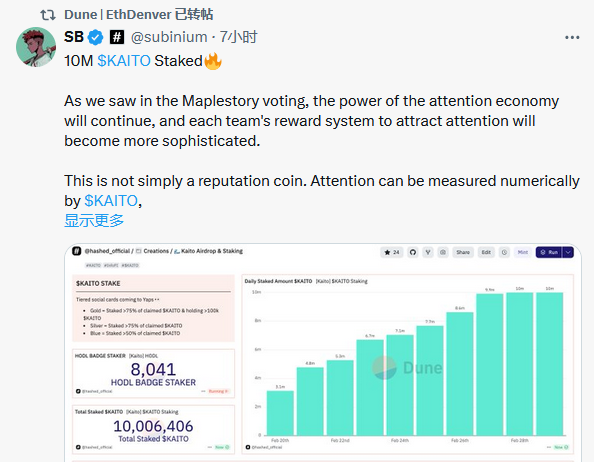Open the first $KAITO cashtag link

[x=124, y=61]
